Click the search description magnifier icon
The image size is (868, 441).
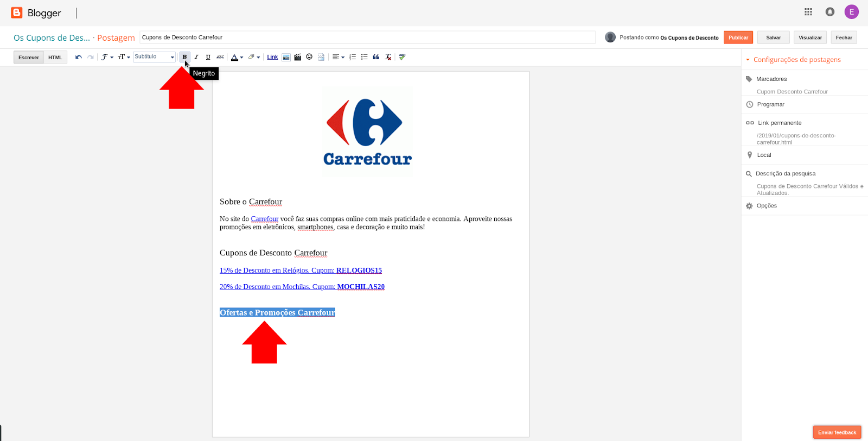point(749,174)
